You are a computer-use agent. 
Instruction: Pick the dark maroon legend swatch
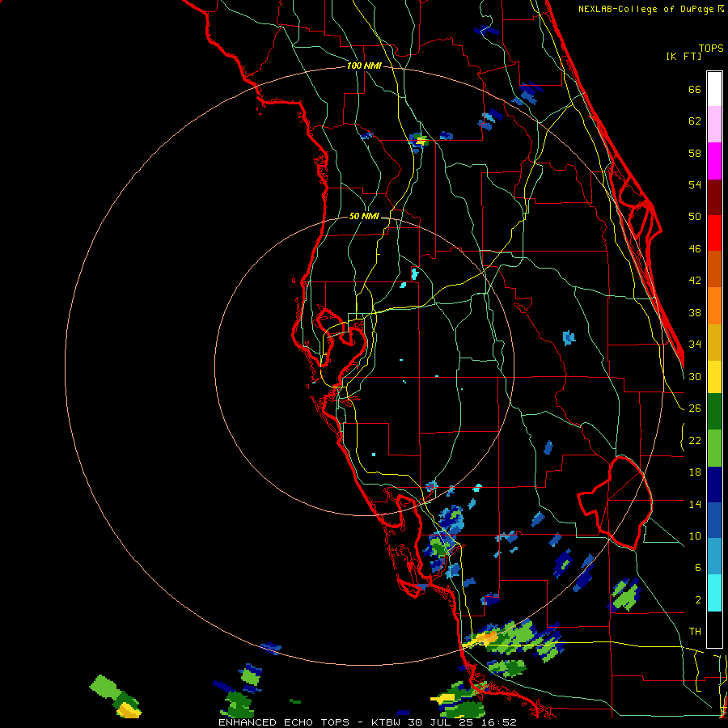point(714,197)
